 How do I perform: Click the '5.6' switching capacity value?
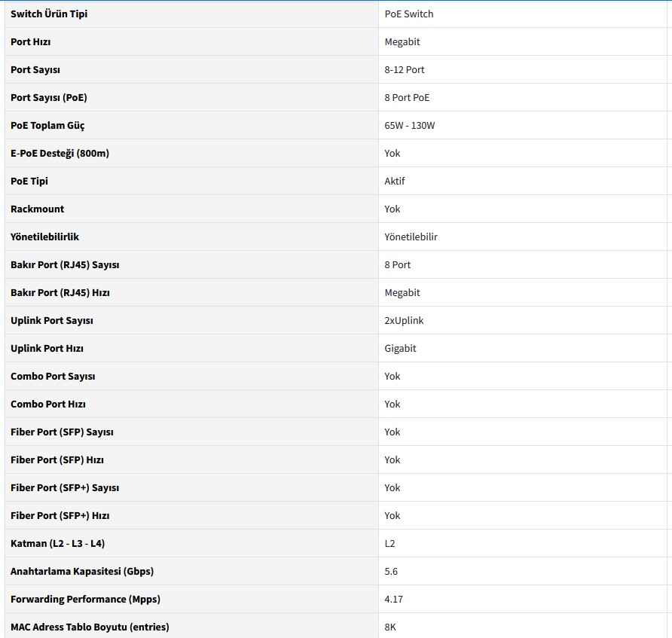[391, 571]
